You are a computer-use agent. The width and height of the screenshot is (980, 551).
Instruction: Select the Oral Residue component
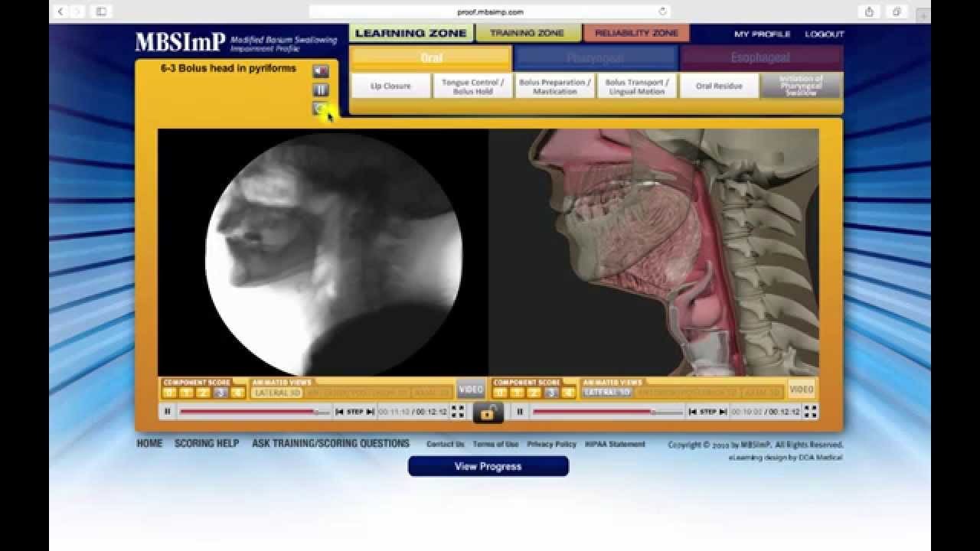718,86
